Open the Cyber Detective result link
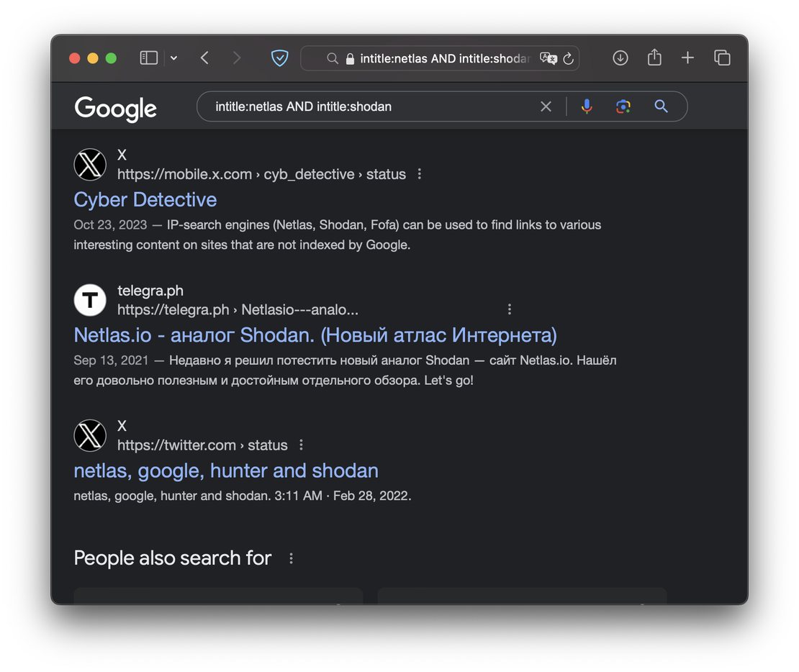799x672 pixels. (x=145, y=199)
